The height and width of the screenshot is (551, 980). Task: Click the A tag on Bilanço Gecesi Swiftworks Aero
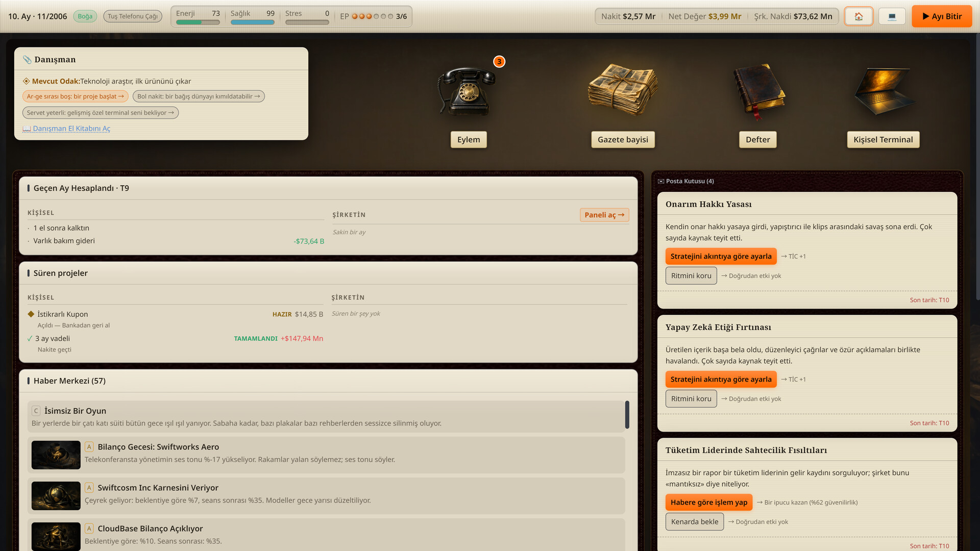89,447
